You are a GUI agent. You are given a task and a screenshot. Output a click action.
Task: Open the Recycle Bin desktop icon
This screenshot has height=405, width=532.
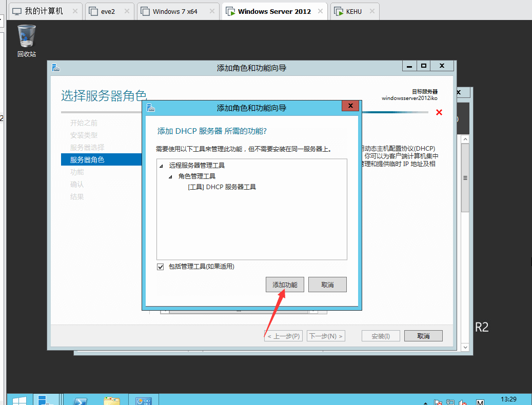pyautogui.click(x=27, y=40)
